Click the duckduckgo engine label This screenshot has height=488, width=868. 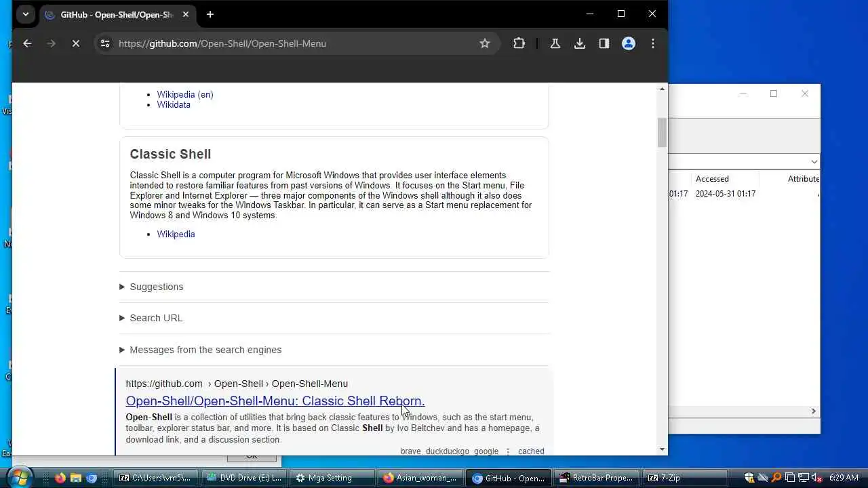point(448,451)
